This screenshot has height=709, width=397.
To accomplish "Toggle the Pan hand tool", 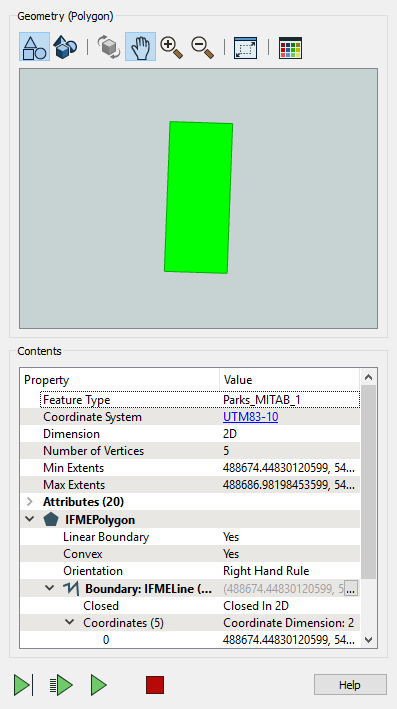I will (x=141, y=47).
